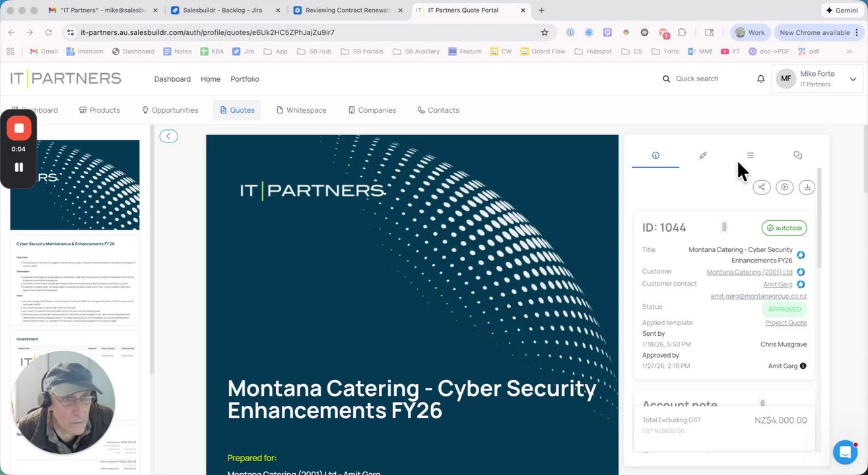
Task: Switch to Salesbuildr Backlog Jira browser tab
Action: 224,11
